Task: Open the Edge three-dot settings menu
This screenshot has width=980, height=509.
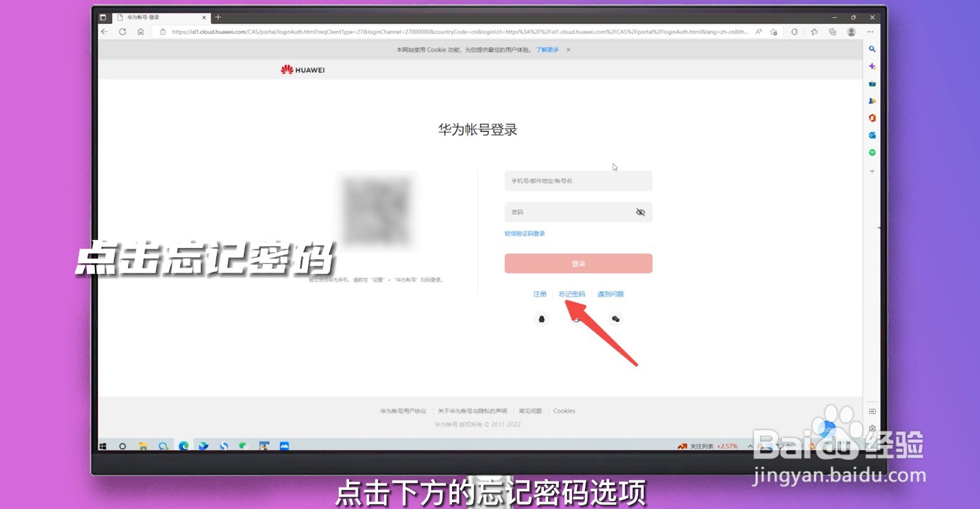Action: click(870, 32)
